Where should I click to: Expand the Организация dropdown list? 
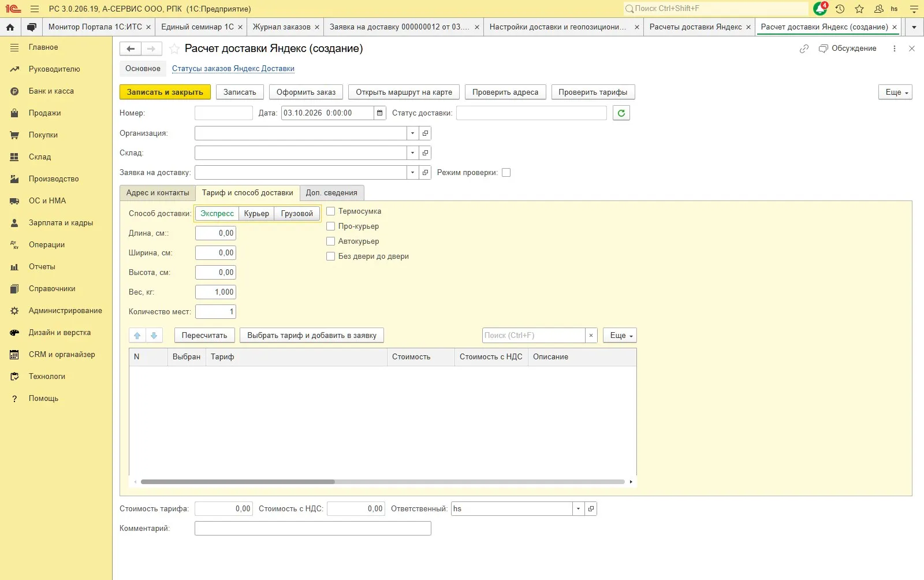(x=412, y=133)
